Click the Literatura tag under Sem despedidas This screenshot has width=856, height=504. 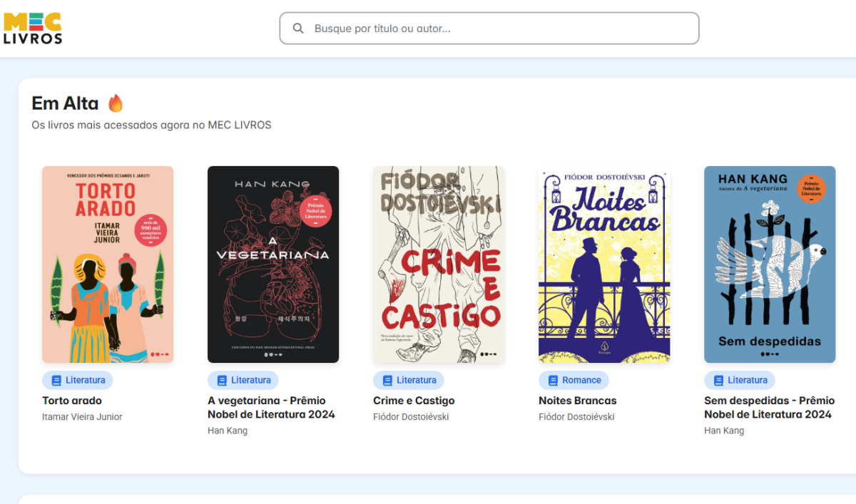pos(740,380)
